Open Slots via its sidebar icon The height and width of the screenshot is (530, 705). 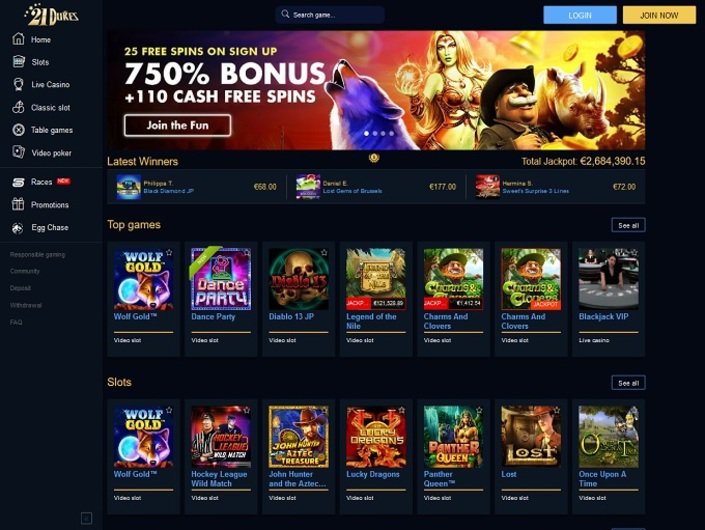[18, 62]
